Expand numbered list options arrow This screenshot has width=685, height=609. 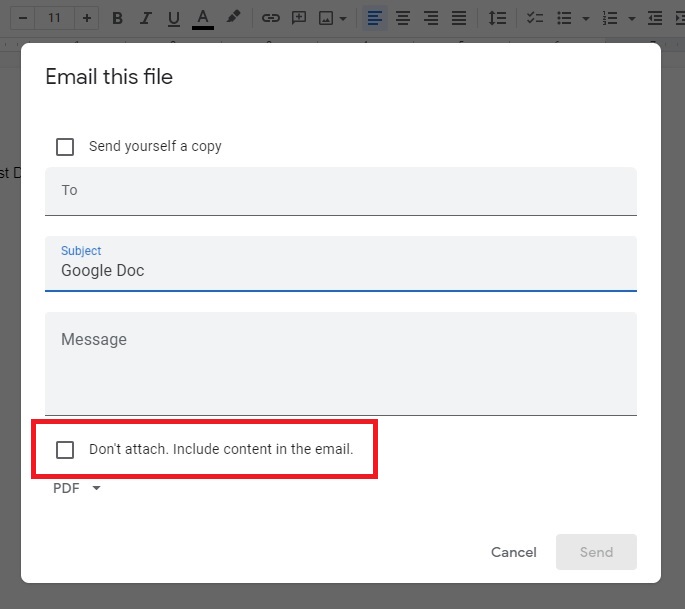(x=631, y=18)
